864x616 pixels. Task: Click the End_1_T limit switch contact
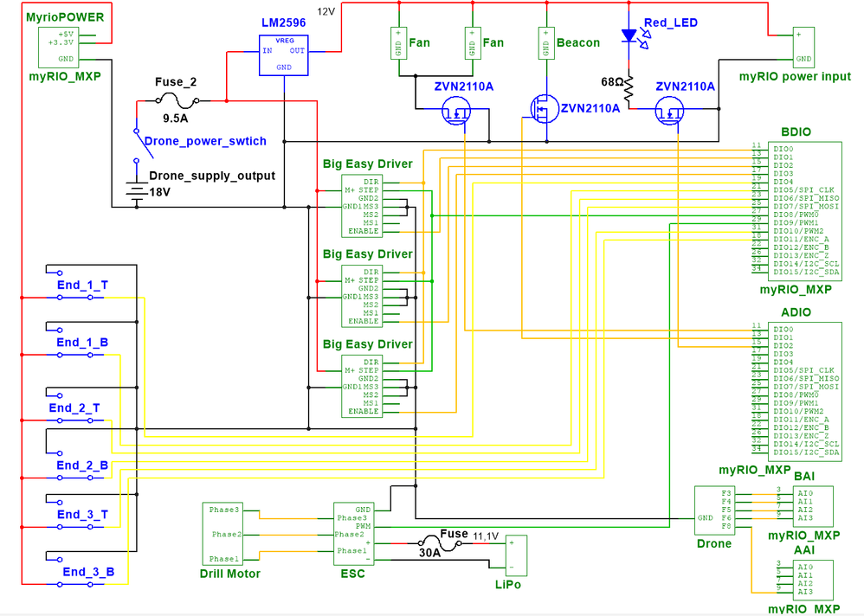tap(74, 296)
